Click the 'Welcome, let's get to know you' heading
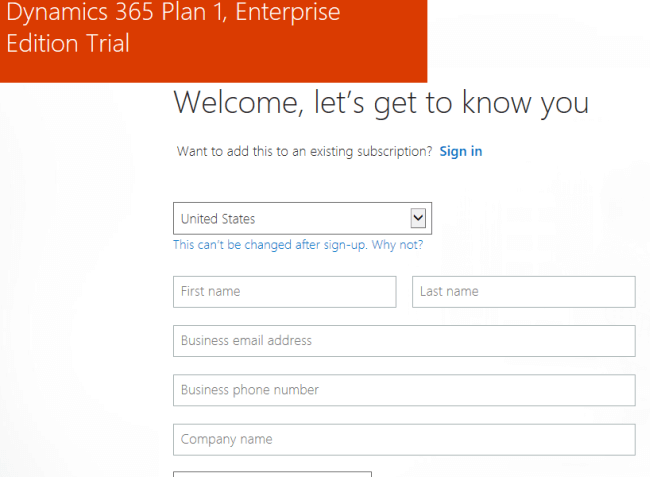 (x=381, y=103)
